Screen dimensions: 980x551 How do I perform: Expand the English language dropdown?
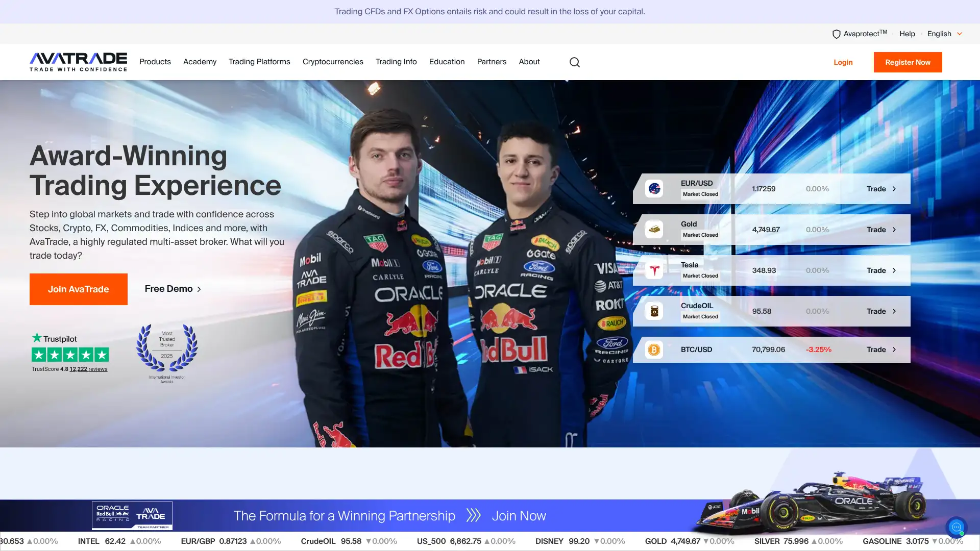tap(945, 34)
